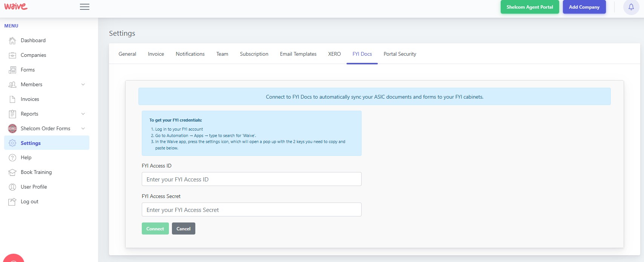Open Help in the sidebar
Viewport: 644px width, 262px height.
pyautogui.click(x=26, y=157)
